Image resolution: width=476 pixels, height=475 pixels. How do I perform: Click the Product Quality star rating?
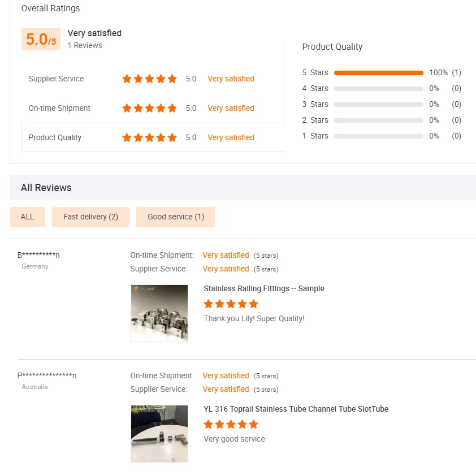[149, 138]
